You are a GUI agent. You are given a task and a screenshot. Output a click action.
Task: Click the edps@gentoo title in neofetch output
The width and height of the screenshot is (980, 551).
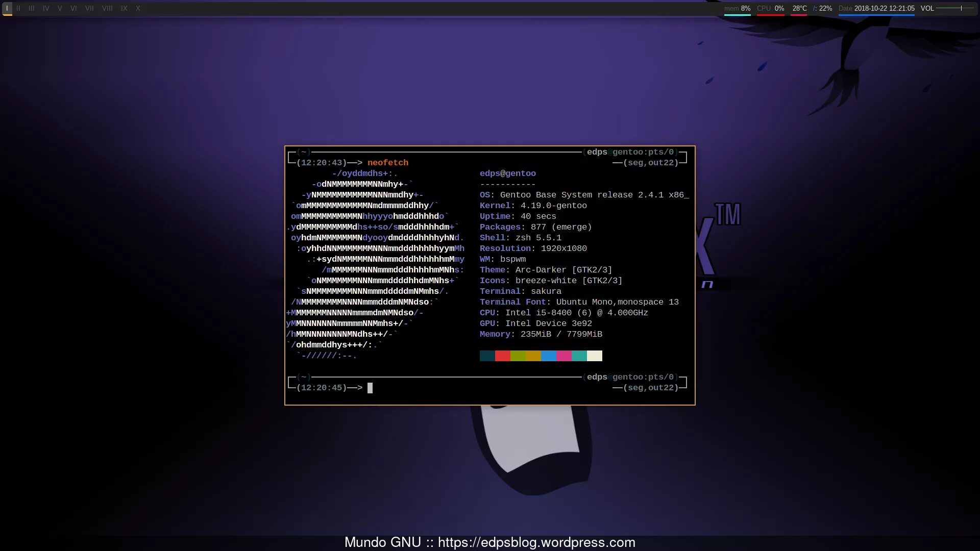508,173
